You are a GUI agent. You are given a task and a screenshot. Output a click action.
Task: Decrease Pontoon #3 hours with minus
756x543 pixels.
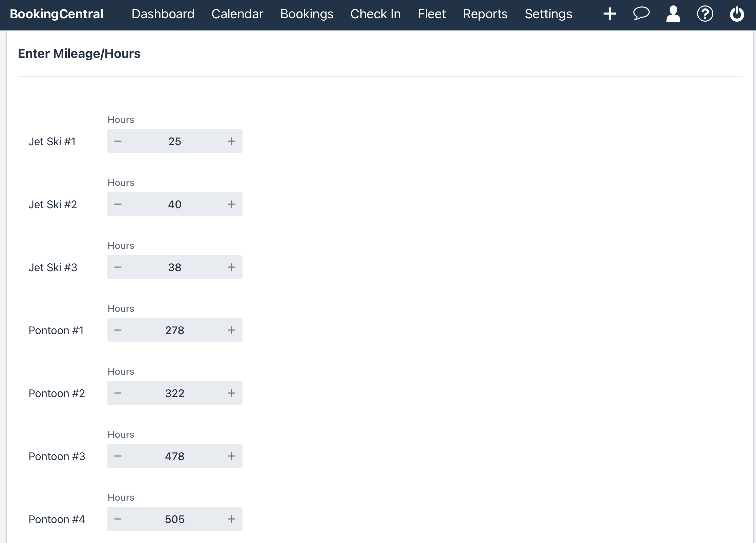tap(118, 456)
